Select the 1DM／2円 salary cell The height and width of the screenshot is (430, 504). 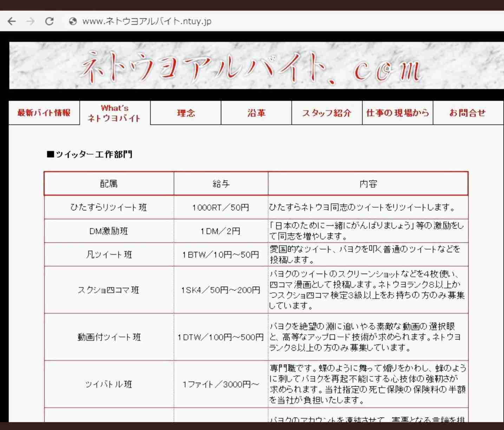coord(221,231)
